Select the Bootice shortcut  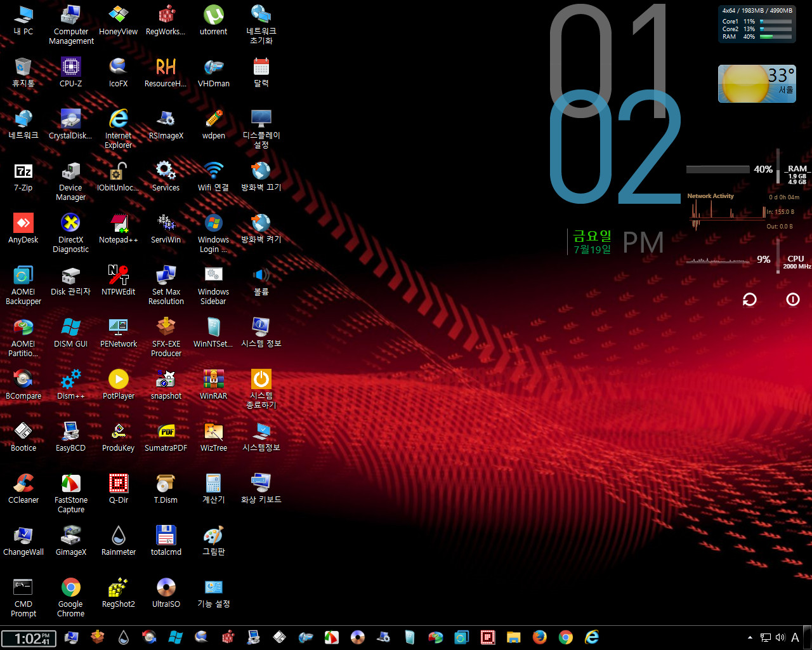coord(23,437)
